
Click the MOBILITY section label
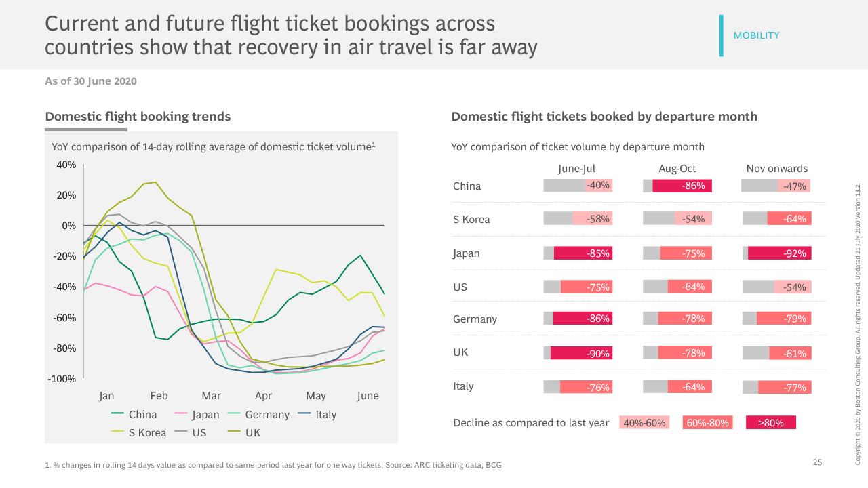pyautogui.click(x=756, y=36)
